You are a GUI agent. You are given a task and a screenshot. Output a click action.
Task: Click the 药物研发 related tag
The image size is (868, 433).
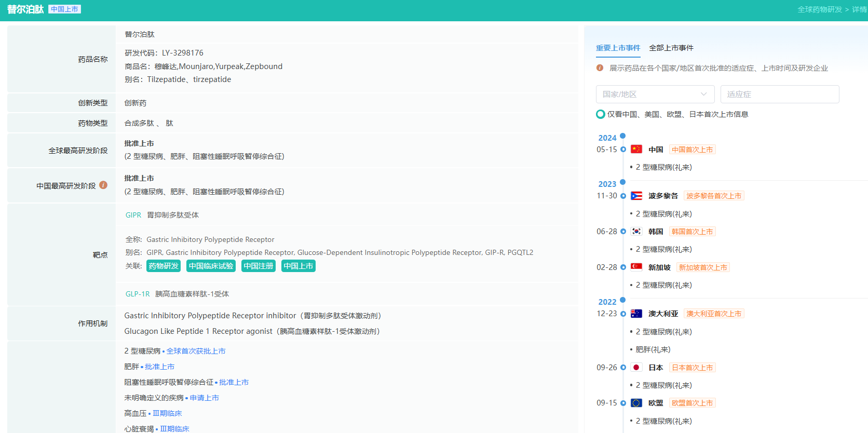coord(164,266)
